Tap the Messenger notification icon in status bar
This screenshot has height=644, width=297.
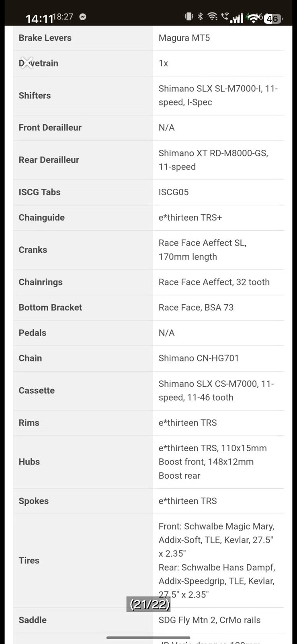point(83,17)
